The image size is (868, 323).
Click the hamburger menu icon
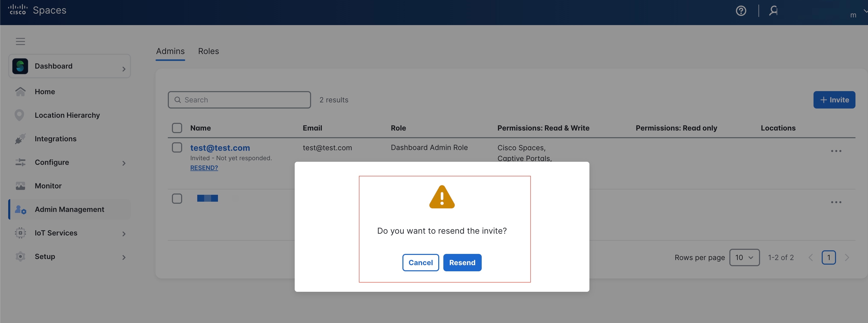pos(20,41)
